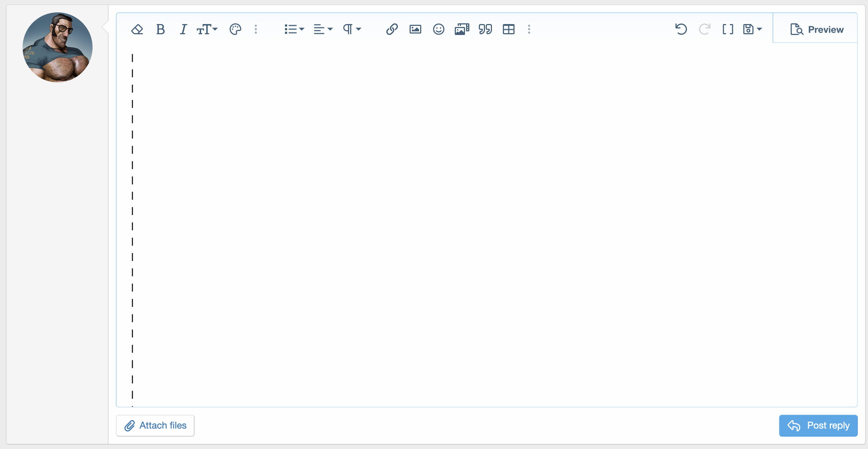868x449 pixels.
Task: Insert a quote block
Action: click(485, 29)
